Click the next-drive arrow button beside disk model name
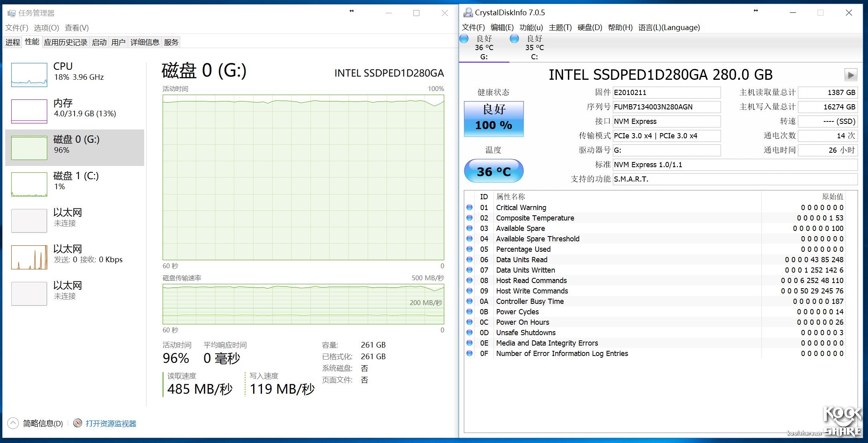Image resolution: width=868 pixels, height=443 pixels. click(851, 75)
